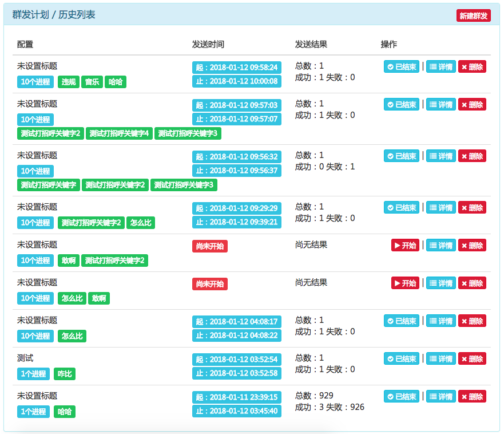Click the 群发计划 / 历史列表 heading
Viewport: 504px width, 434px height.
[54, 14]
